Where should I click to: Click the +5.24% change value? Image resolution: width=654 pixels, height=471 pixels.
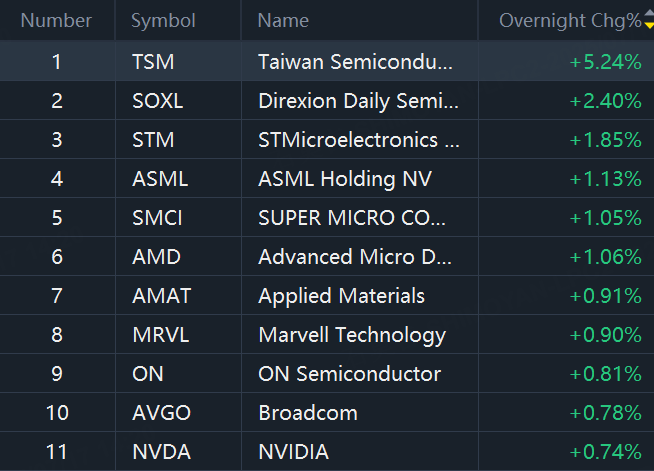[605, 62]
